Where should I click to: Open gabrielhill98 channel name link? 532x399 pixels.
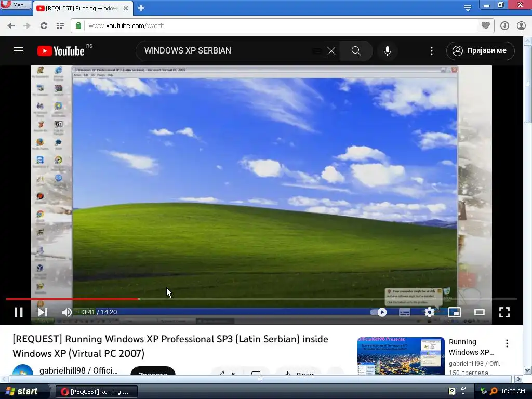click(79, 370)
